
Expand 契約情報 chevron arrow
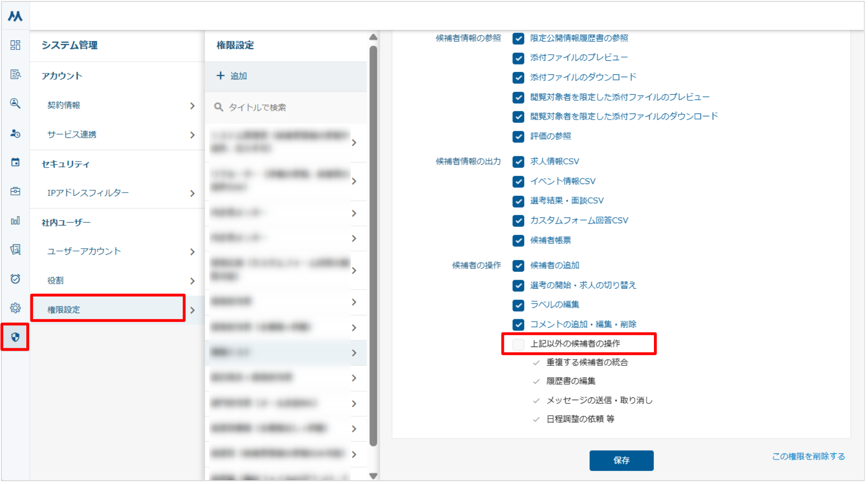(x=192, y=106)
